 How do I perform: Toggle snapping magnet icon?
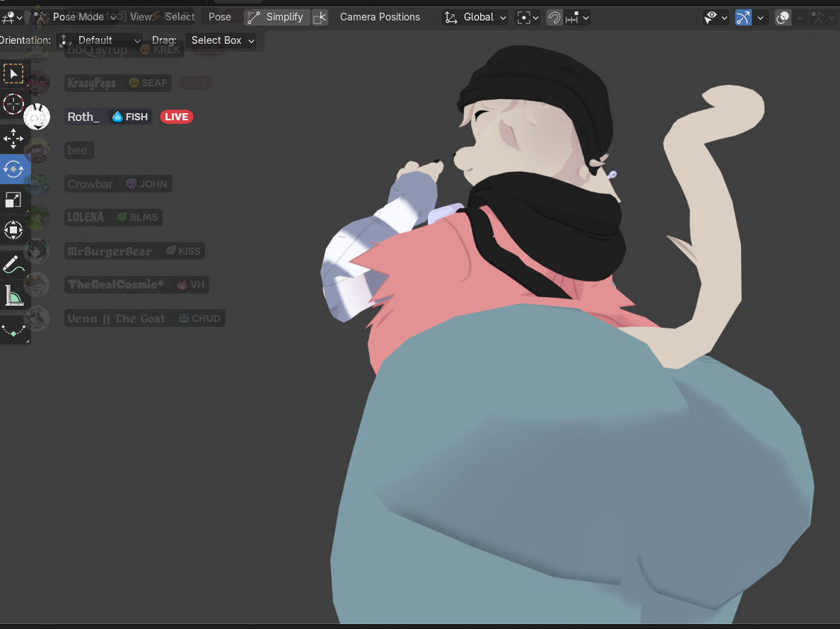click(554, 17)
